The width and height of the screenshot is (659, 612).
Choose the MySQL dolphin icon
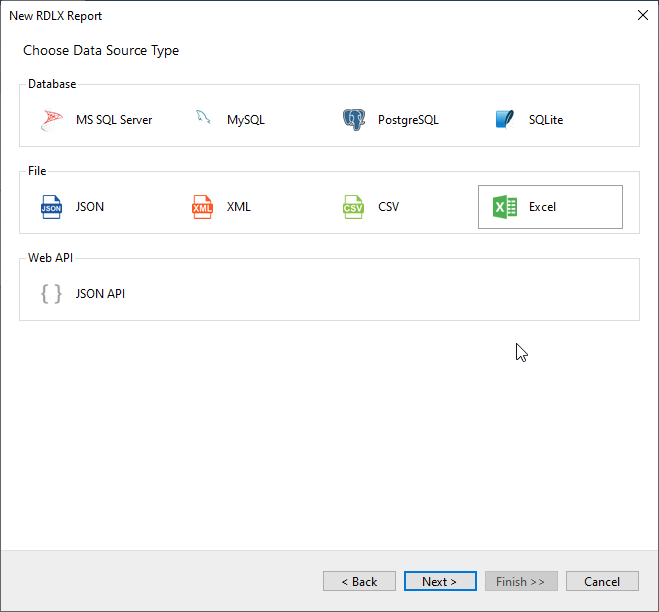tap(203, 117)
